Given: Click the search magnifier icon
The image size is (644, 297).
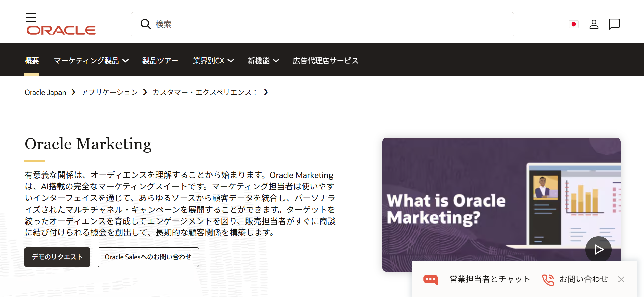Looking at the screenshot, I should click(x=146, y=24).
